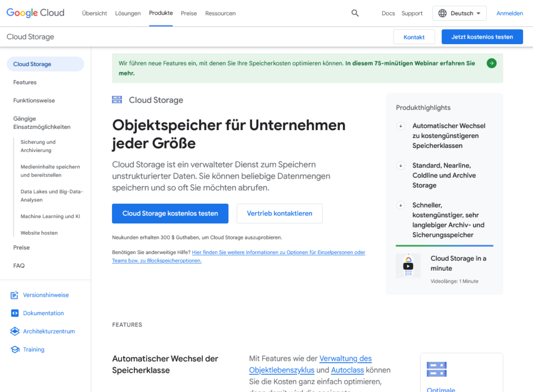
Task: Open the Ressourcen nav menu
Action: 220,13
